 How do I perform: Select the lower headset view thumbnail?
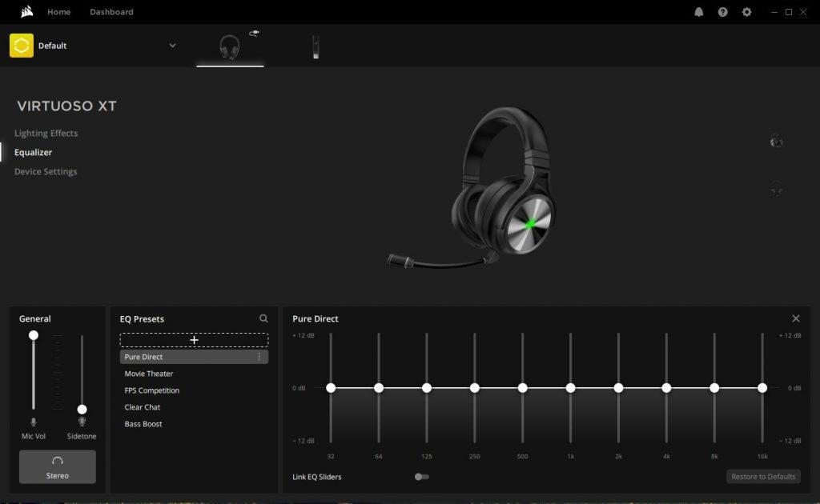click(777, 189)
